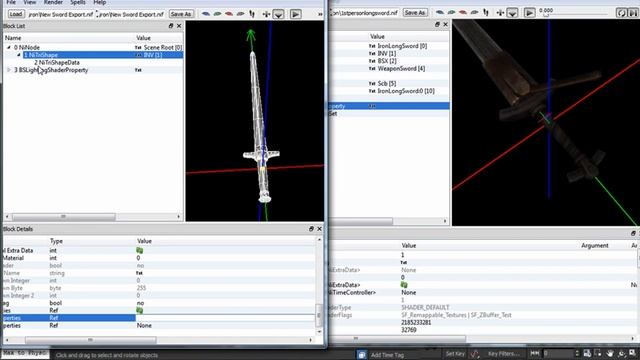The height and width of the screenshot is (360, 640).
Task: Click the green refresh icon in Extra Data row
Action: (x=140, y=250)
